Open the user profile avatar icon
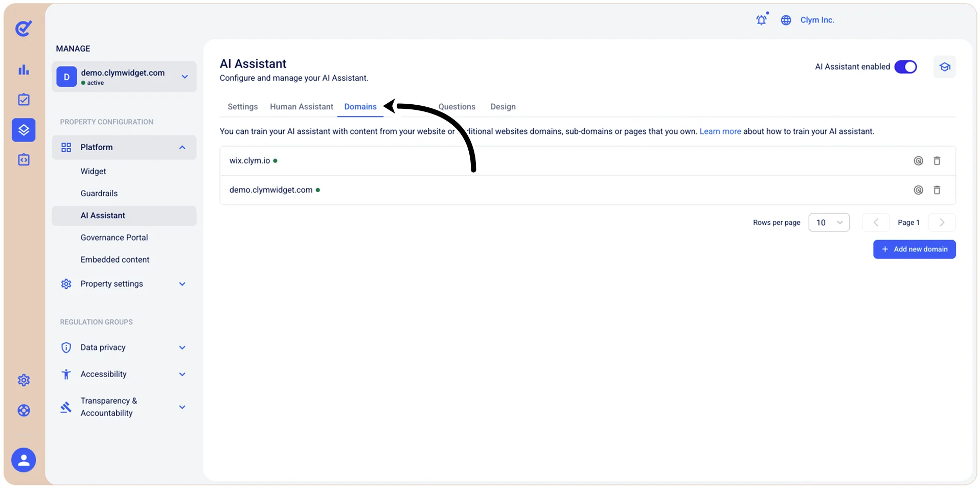 point(24,460)
